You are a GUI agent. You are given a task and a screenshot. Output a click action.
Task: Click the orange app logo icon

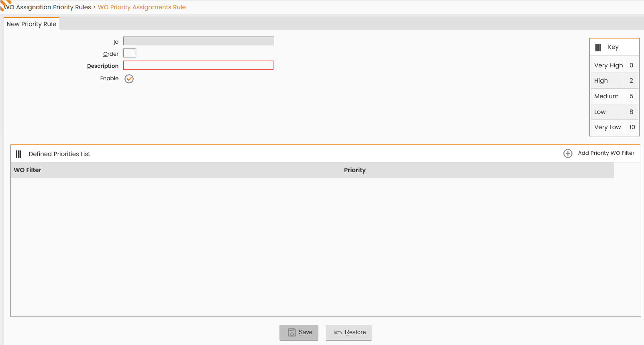tap(5, 5)
